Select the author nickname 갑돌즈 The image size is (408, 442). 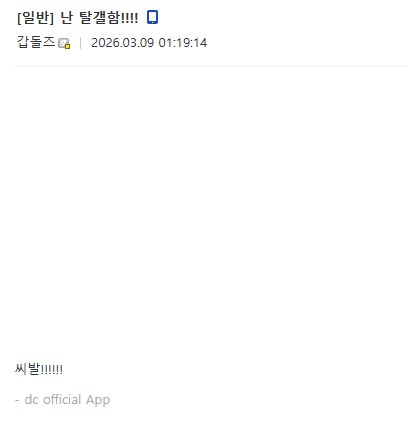click(x=36, y=42)
